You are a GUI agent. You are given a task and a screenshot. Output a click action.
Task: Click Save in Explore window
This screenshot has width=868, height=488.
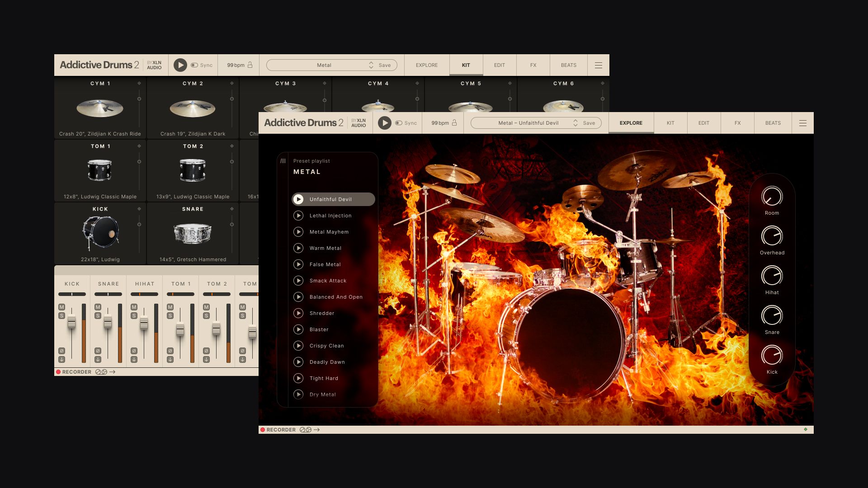(589, 123)
